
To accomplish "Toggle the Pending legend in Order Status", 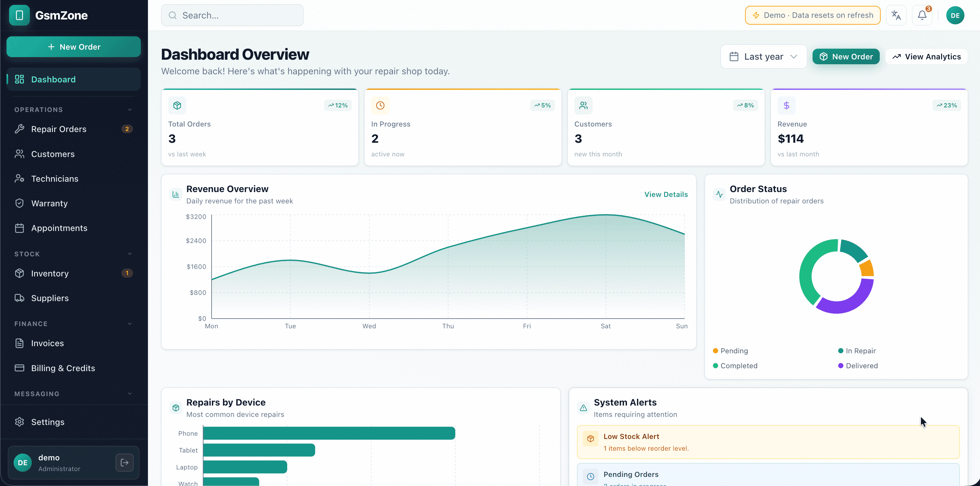I will pyautogui.click(x=730, y=351).
